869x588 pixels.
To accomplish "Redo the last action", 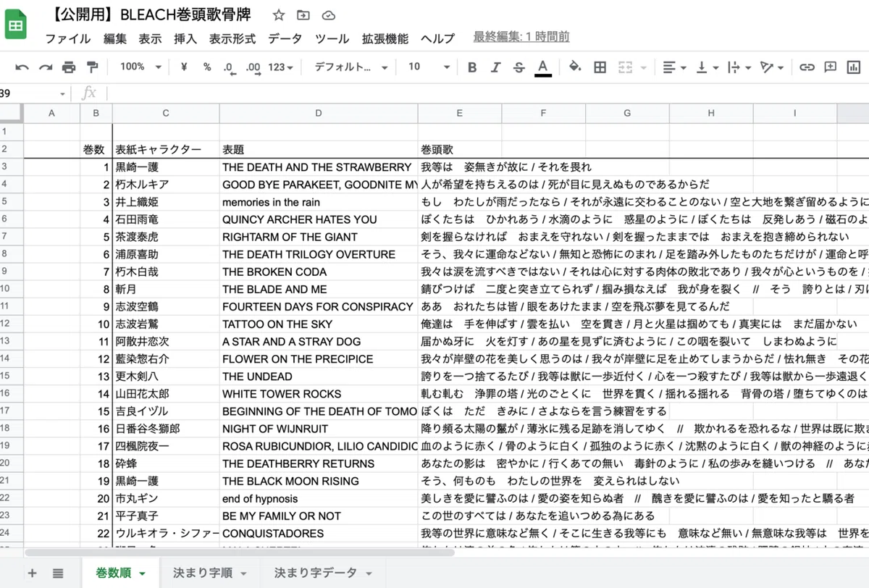I will (x=46, y=67).
